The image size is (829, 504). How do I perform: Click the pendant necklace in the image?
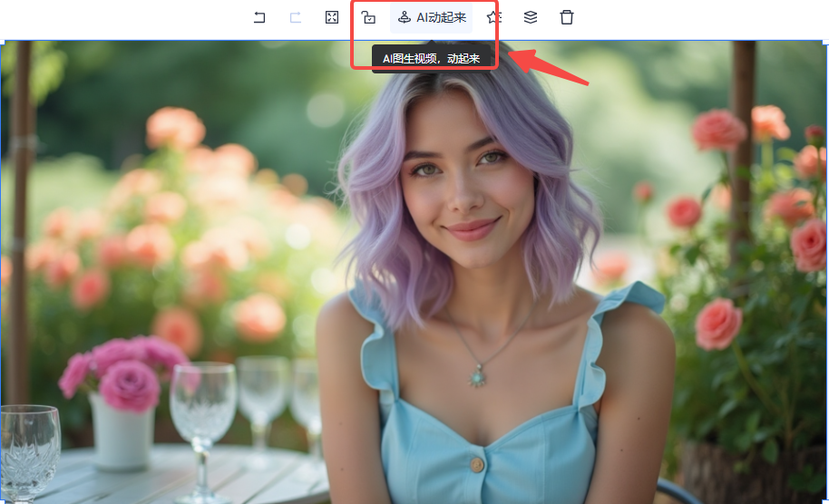[x=477, y=374]
